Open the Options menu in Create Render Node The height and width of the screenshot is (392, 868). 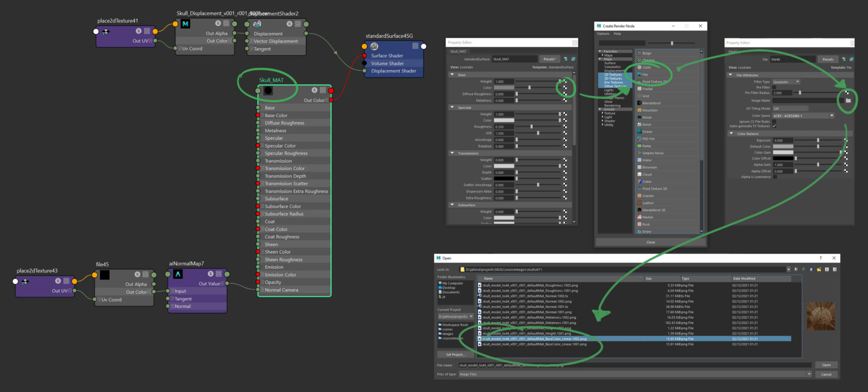click(603, 33)
